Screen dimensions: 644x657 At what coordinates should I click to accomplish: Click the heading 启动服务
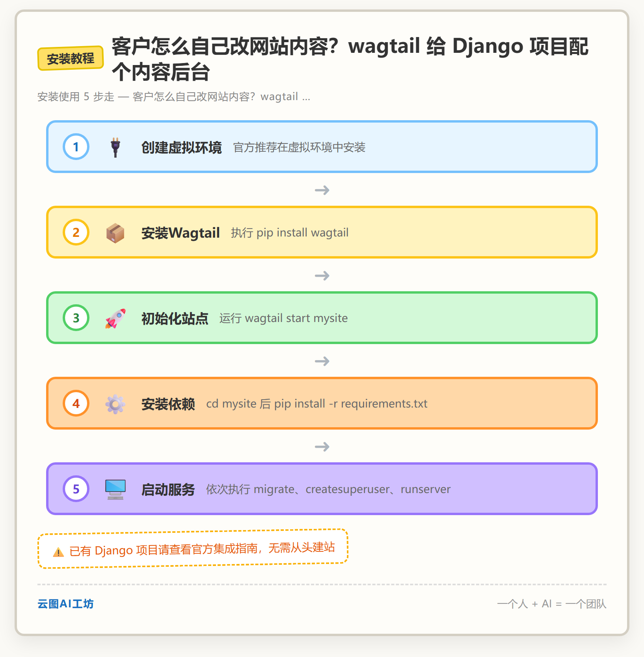[x=168, y=489]
